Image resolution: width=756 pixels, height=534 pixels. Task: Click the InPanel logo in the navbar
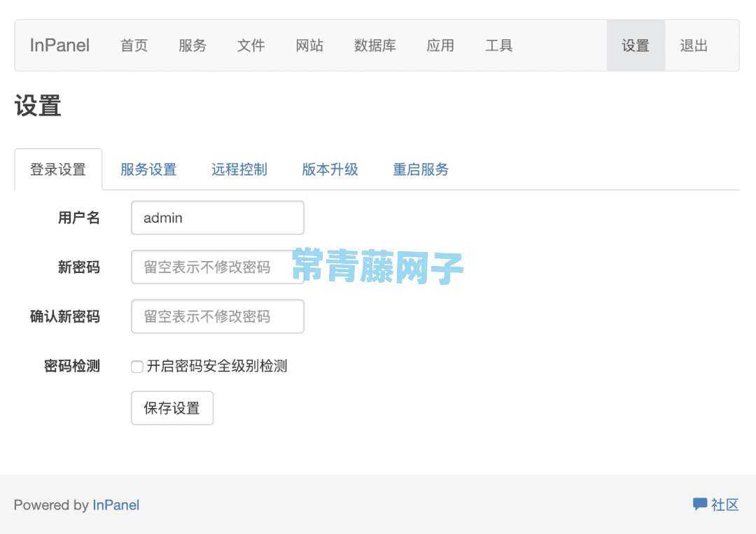tap(59, 45)
